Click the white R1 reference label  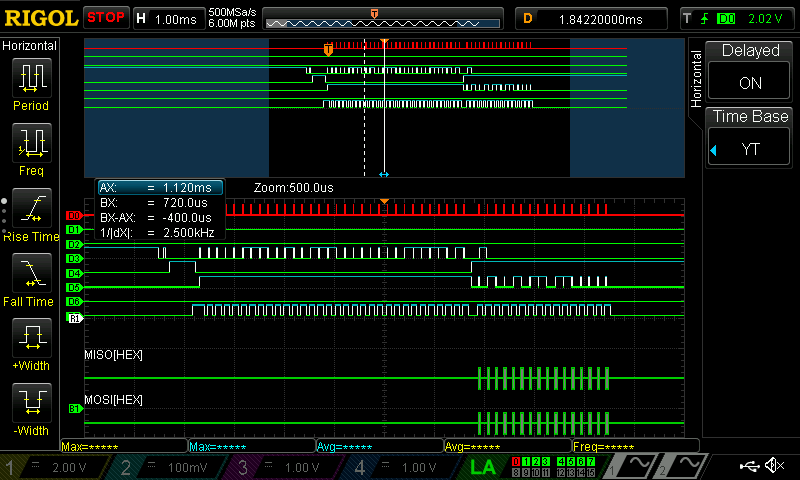[75, 318]
